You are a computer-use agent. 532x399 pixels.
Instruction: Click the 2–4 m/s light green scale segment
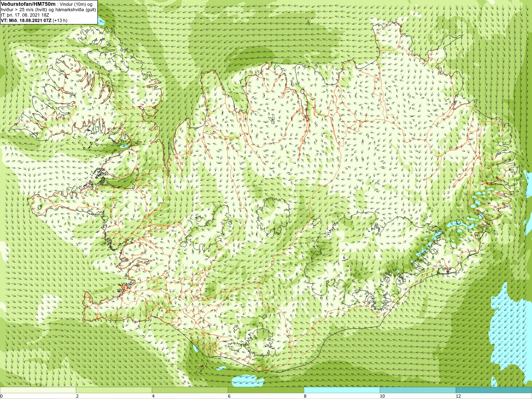coord(114,390)
